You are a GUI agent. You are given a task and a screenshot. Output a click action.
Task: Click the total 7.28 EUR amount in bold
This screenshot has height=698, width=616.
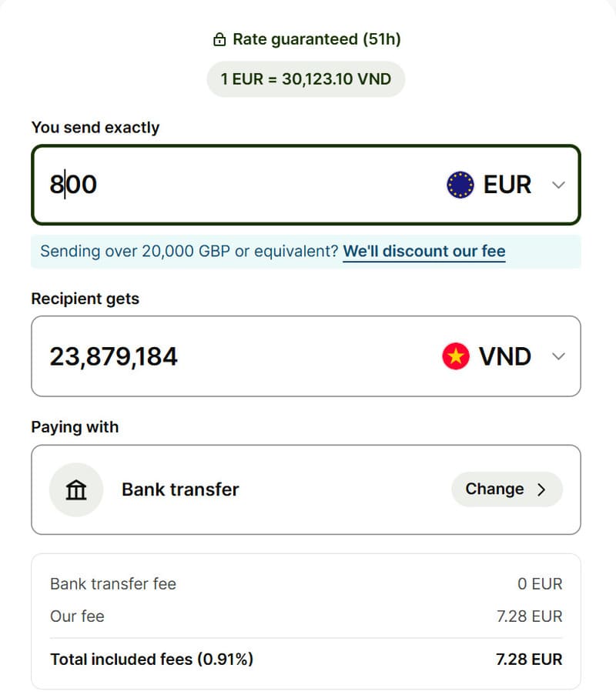(530, 660)
